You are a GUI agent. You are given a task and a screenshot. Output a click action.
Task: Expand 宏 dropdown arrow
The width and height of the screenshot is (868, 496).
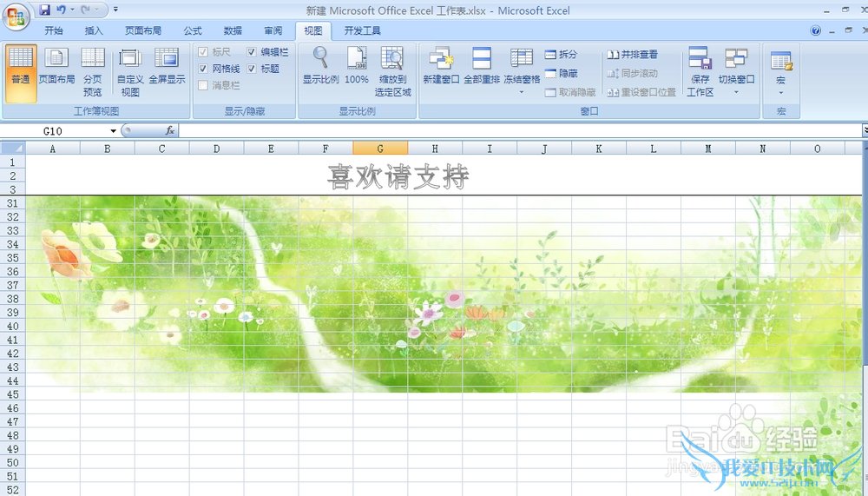coord(781,93)
